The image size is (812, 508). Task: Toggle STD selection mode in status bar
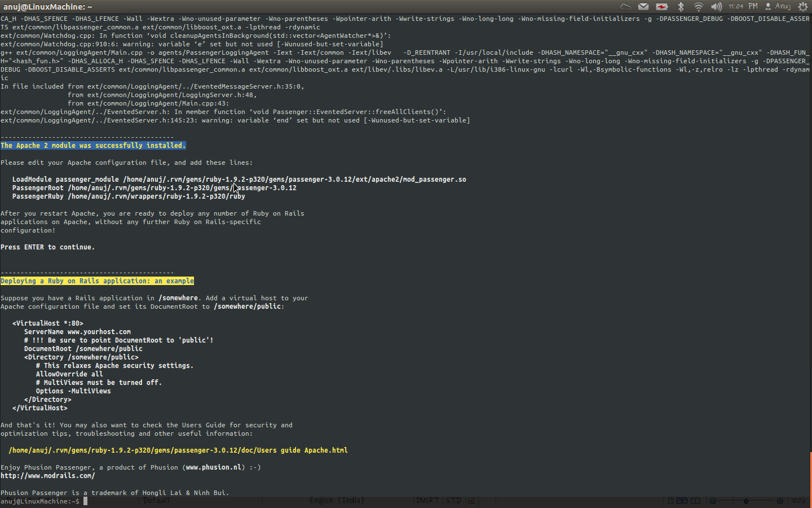453,500
